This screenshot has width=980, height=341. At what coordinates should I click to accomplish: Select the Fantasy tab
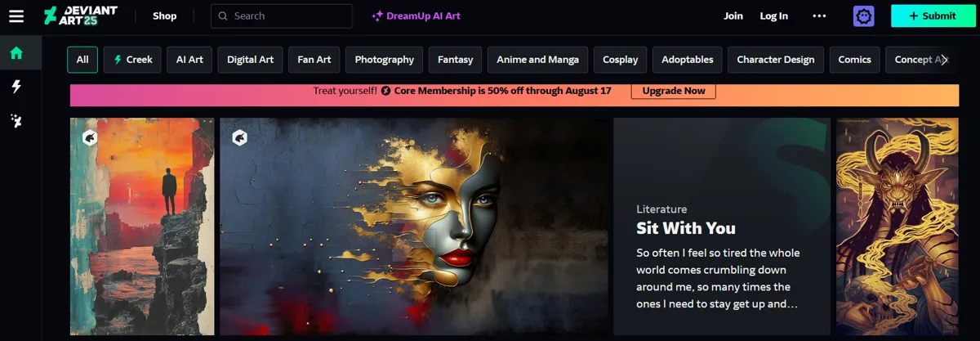(x=455, y=60)
